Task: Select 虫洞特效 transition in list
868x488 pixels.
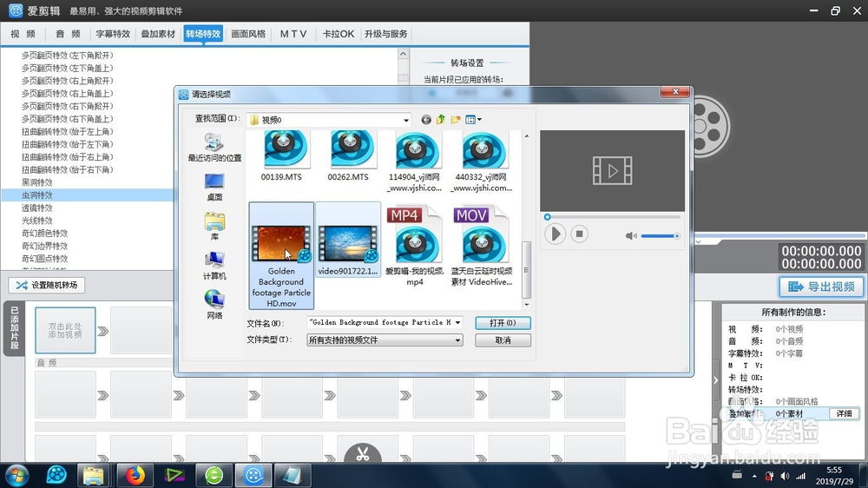Action: coord(37,195)
